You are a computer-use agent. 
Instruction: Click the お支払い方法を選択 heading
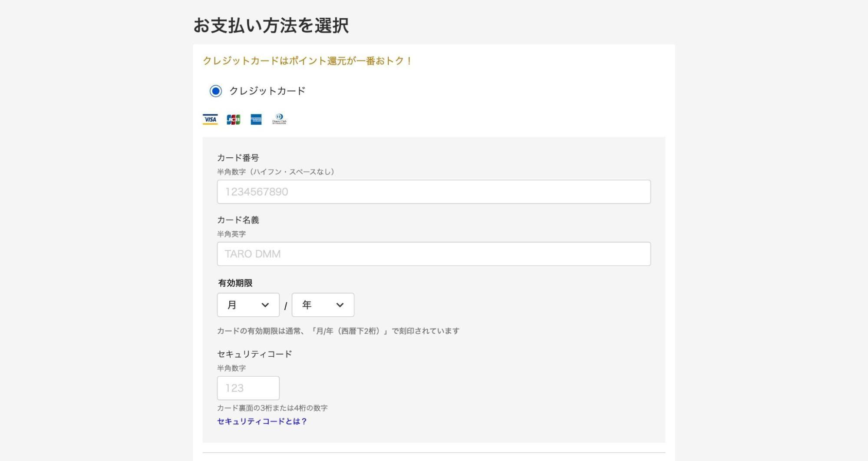click(x=272, y=25)
